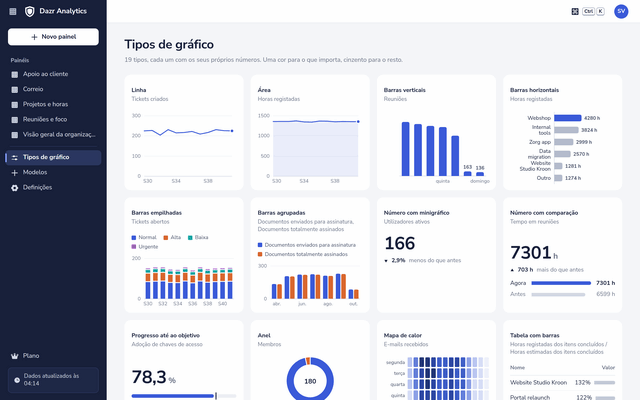
Task: Toggle the Alta legend swatch
Action: 166,238
